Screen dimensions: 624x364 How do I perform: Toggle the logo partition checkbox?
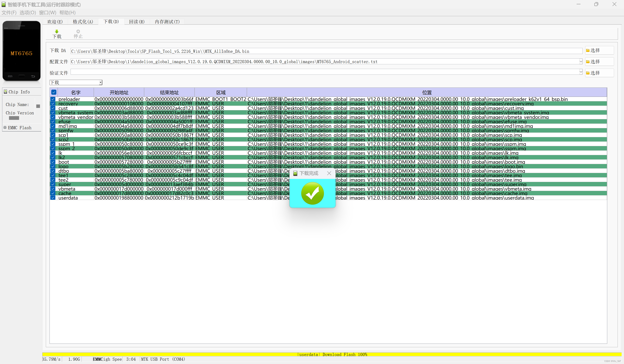[x=53, y=166]
